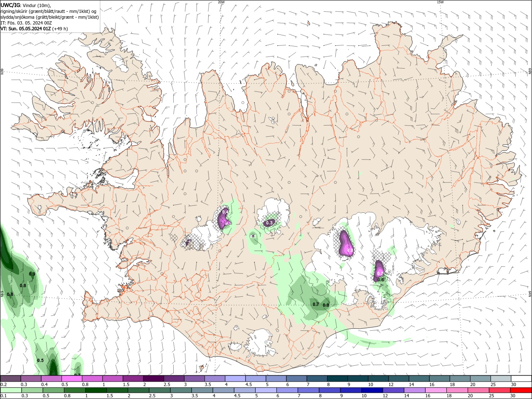The width and height of the screenshot is (532, 399).
Task: Click the upper legend swatch labeled 0.2
Action: 10,379
